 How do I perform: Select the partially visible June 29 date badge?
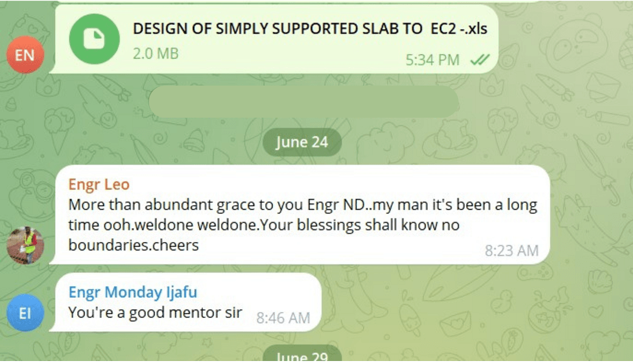click(x=302, y=354)
